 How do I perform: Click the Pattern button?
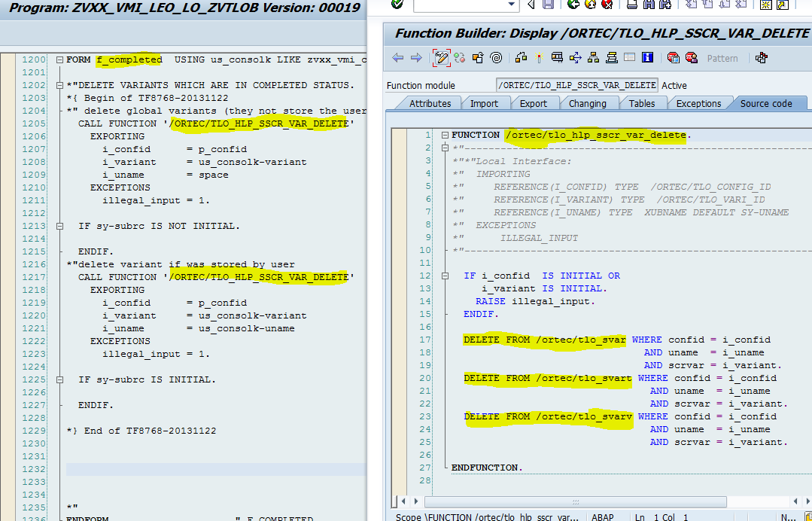[722, 56]
